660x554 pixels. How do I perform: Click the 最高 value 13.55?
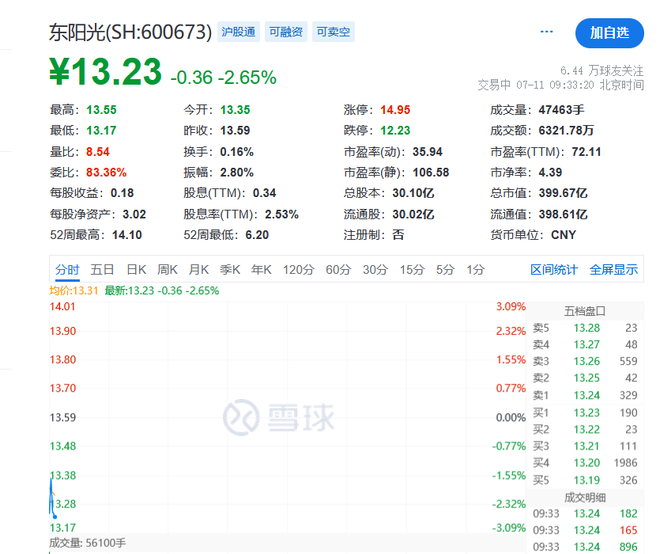(x=101, y=110)
